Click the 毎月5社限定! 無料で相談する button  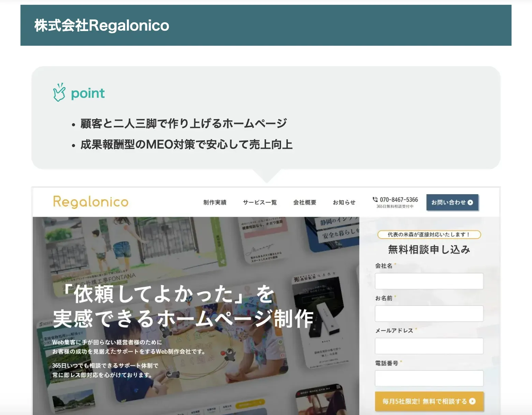(x=429, y=401)
